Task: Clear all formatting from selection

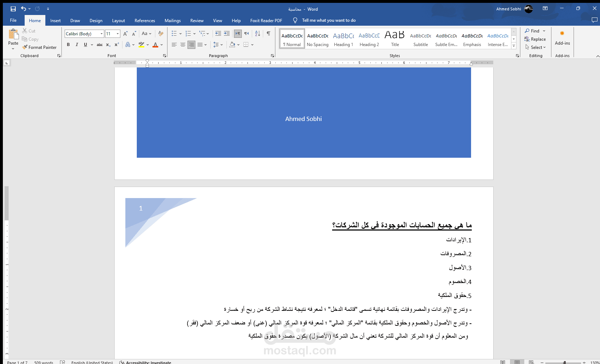Action: 161,34
